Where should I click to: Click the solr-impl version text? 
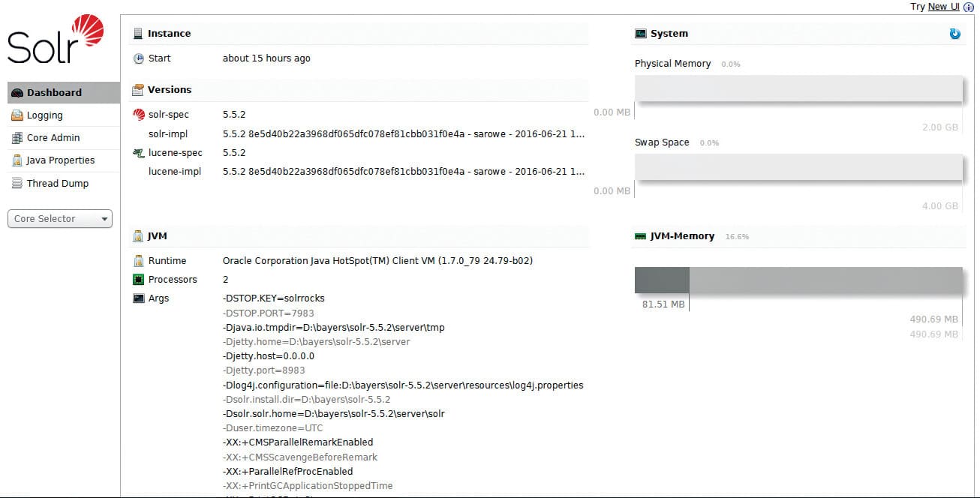[x=403, y=134]
